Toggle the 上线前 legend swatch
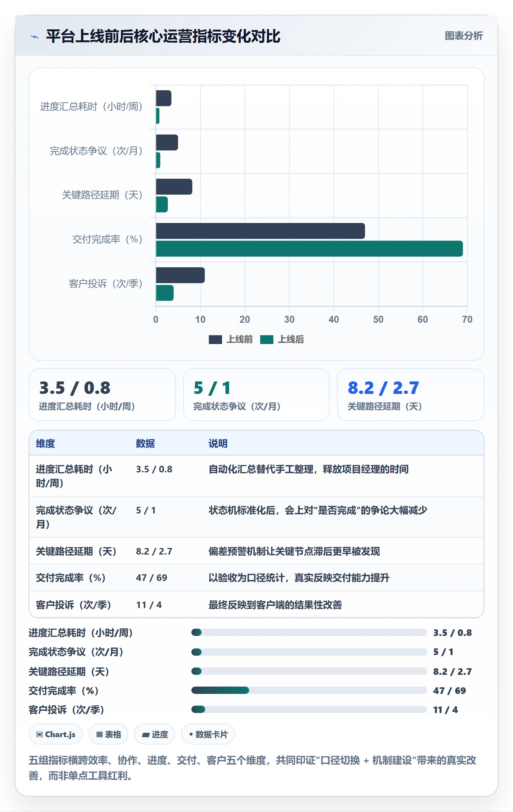Image resolution: width=513 pixels, height=812 pixels. tap(215, 340)
